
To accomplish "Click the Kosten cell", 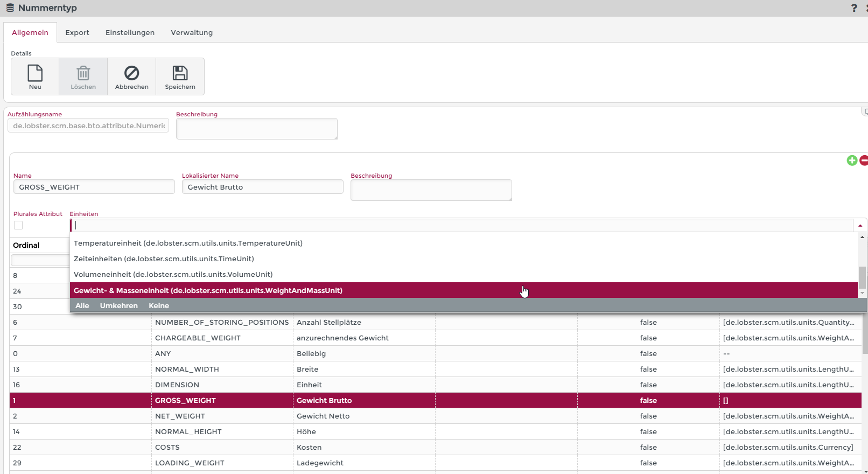I will [x=364, y=447].
